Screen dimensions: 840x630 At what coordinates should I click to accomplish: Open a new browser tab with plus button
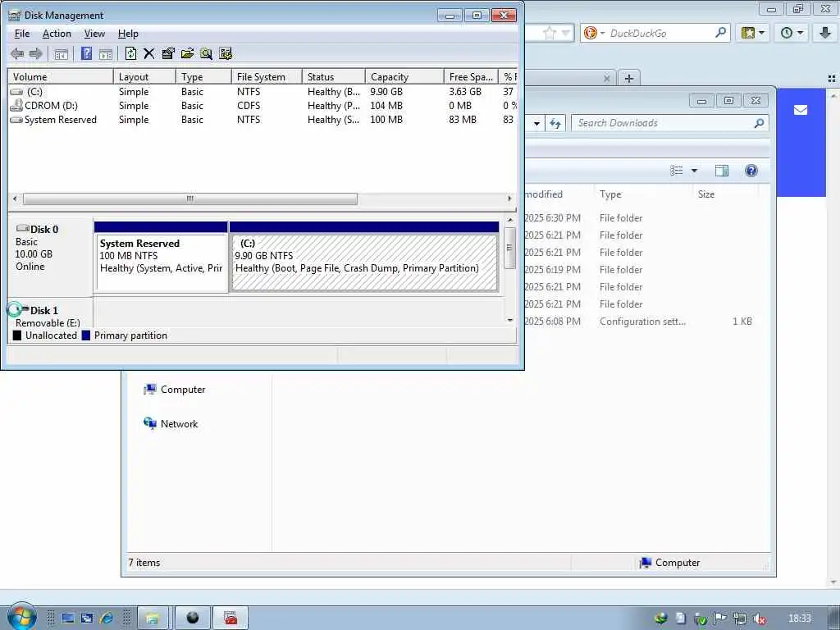[x=629, y=78]
